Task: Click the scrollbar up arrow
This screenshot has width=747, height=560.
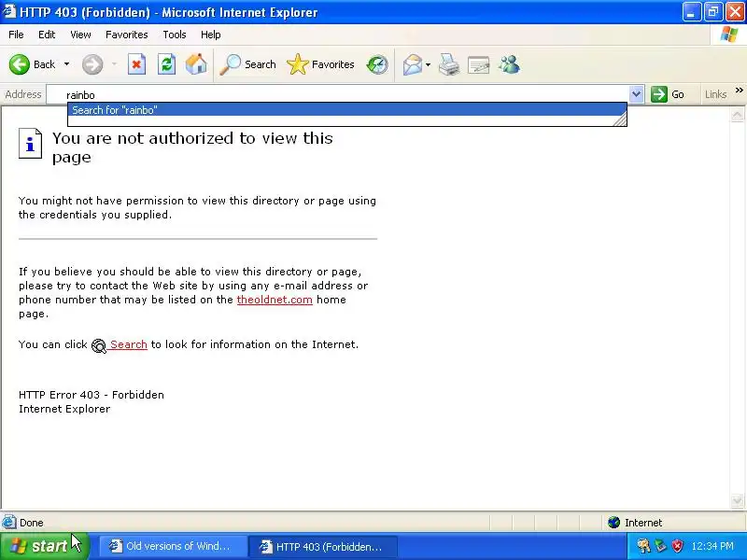Action: click(x=737, y=115)
